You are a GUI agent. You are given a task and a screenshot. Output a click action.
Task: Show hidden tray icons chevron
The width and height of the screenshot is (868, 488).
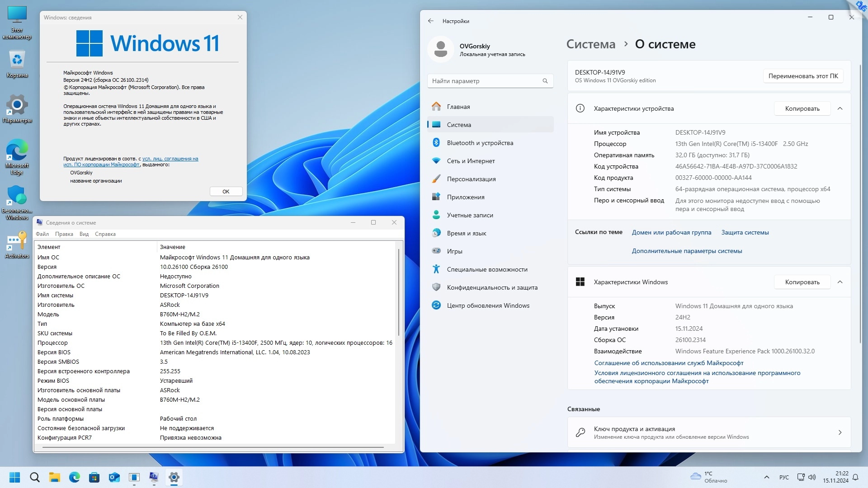pos(766,477)
